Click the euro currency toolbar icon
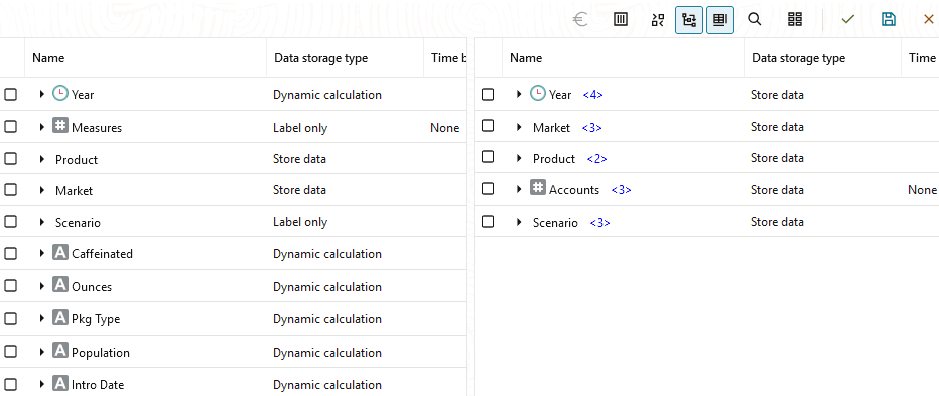939x396 pixels. tap(580, 20)
